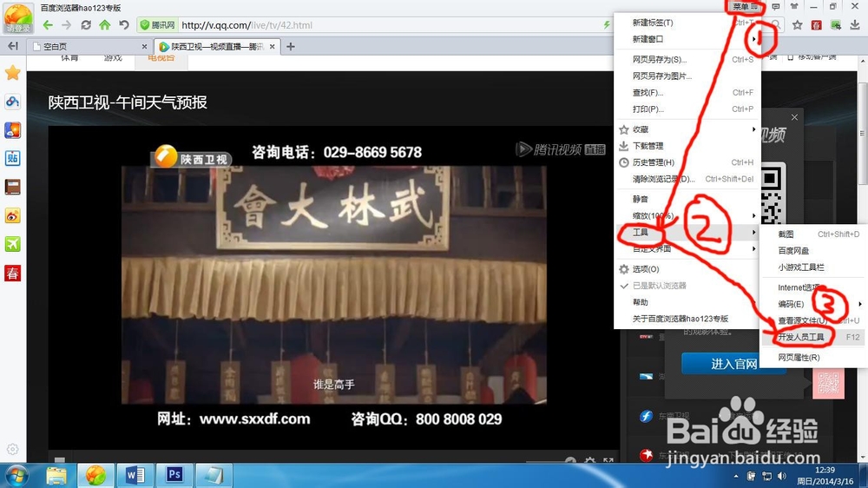Image resolution: width=868 pixels, height=488 pixels.
Task: Go back with the green back arrow
Action: [48, 25]
